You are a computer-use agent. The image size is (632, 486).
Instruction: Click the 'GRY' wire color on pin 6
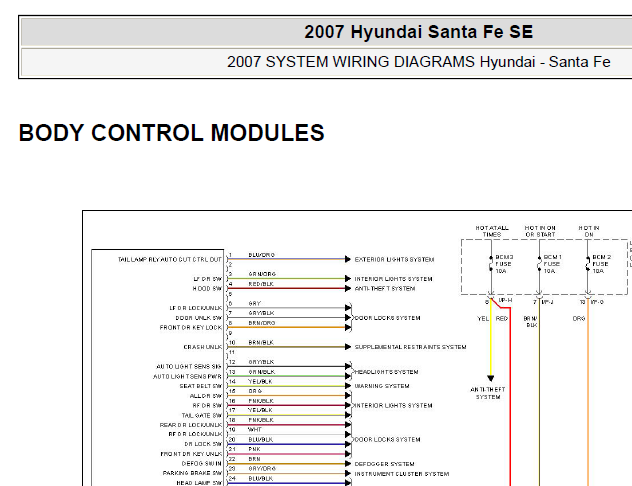(255, 303)
